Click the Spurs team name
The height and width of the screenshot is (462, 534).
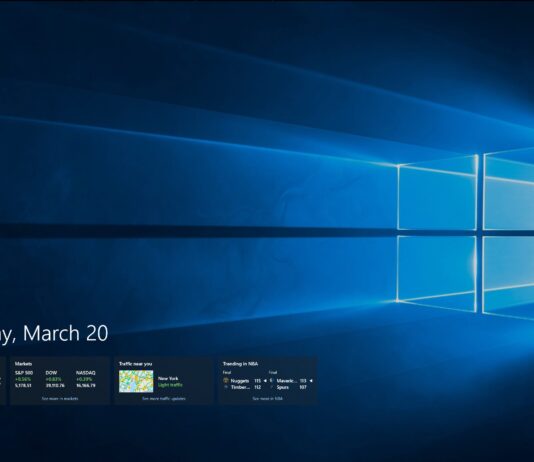283,387
